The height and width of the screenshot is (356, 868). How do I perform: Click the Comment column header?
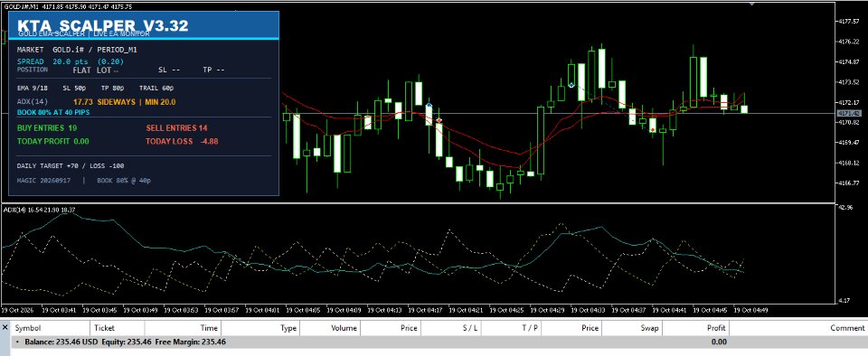tap(798, 328)
